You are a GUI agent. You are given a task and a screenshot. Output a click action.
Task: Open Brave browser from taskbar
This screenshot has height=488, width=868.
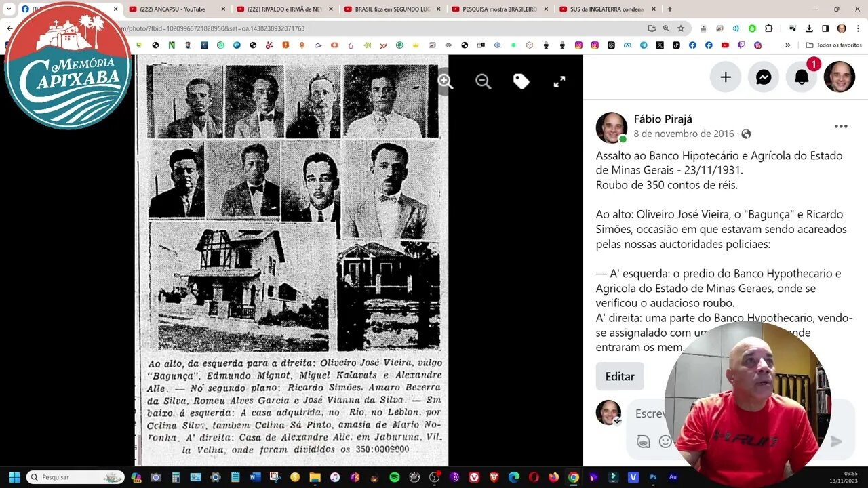pos(494,477)
